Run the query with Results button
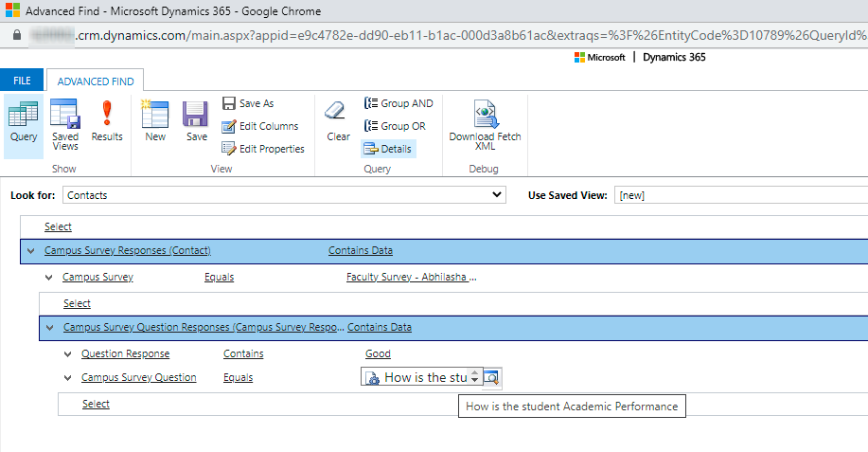Screen dimensions: 868x452 (x=107, y=122)
